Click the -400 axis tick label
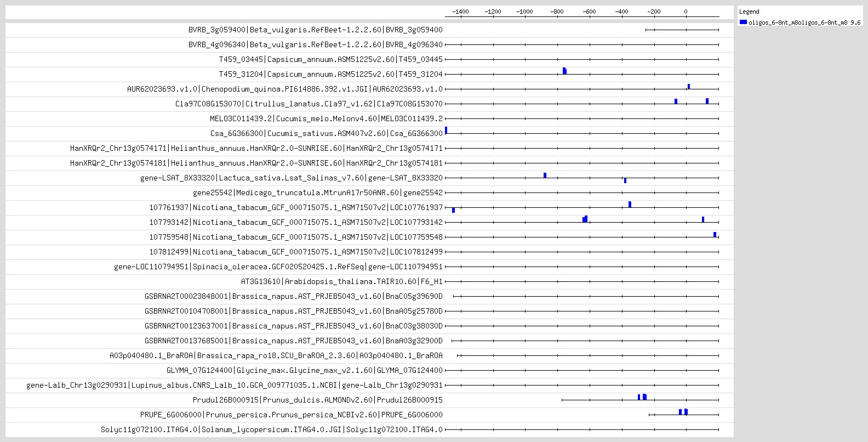This screenshot has width=868, height=442. [x=621, y=12]
